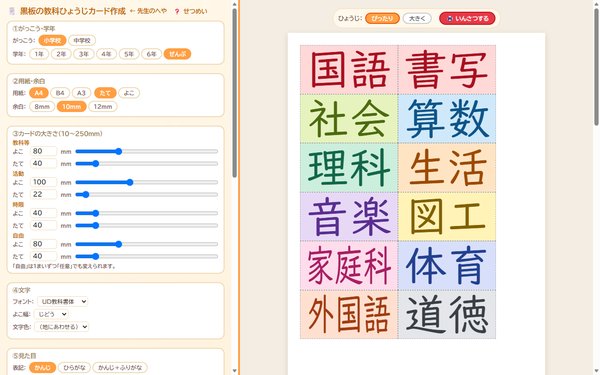Set paper size to B4
The width and height of the screenshot is (600, 375).
[60, 93]
